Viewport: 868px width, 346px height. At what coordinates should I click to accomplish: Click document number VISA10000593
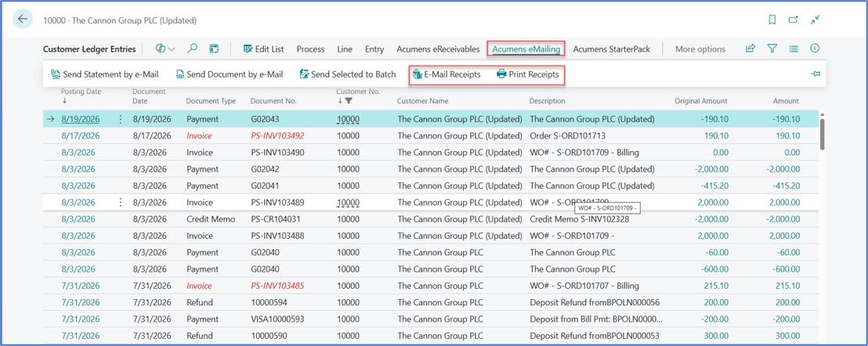277,319
